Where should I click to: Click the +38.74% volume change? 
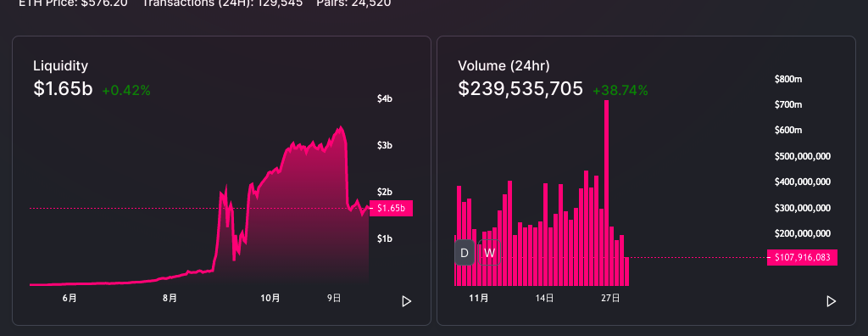pyautogui.click(x=620, y=91)
